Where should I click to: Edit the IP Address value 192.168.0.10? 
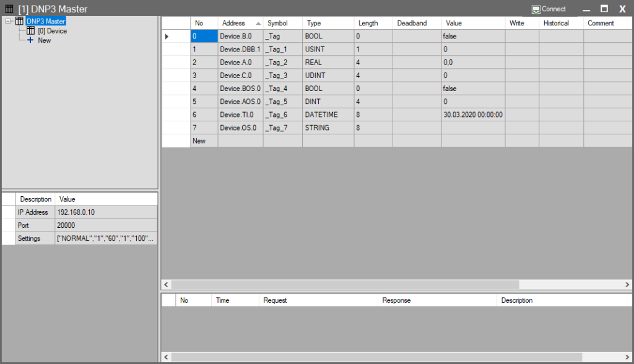tap(105, 212)
